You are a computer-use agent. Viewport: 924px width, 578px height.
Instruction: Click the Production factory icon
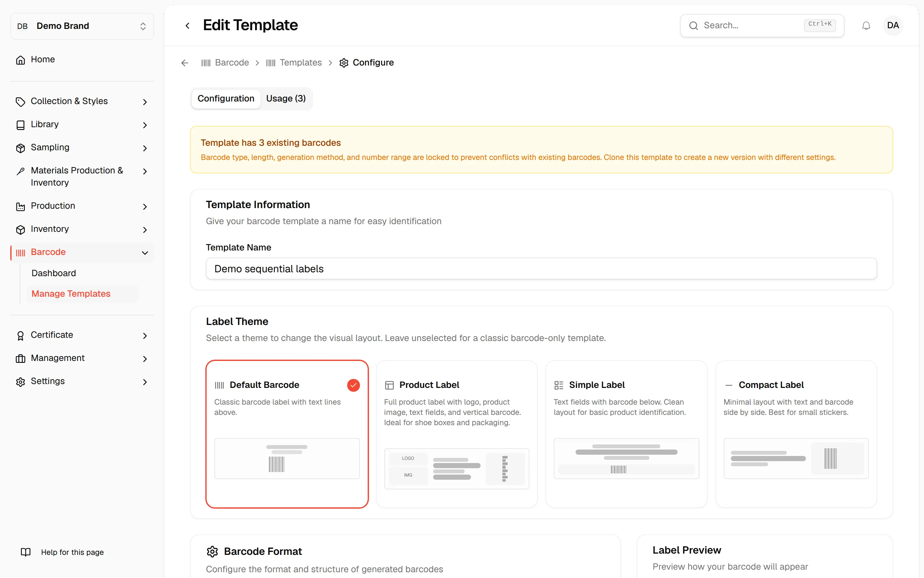21,206
